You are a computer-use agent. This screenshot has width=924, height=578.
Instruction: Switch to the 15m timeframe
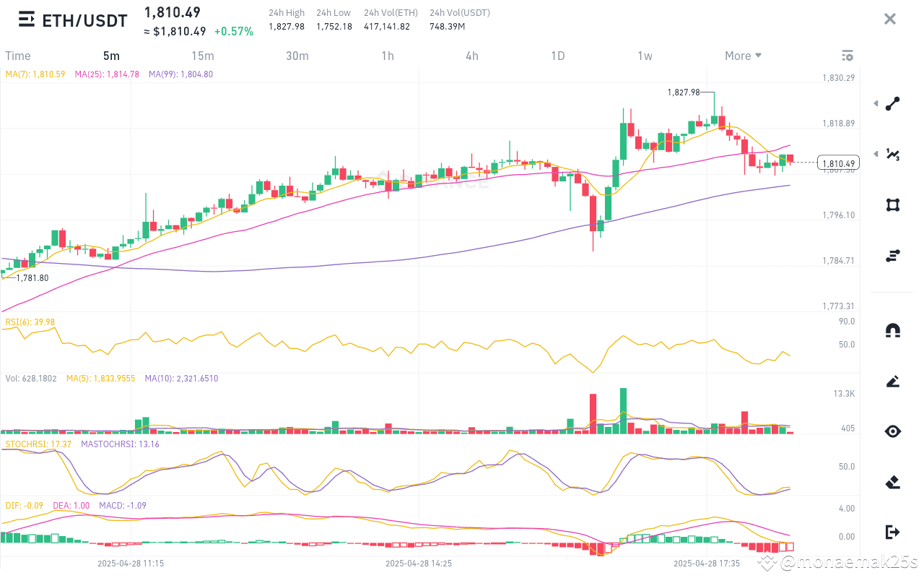(203, 56)
